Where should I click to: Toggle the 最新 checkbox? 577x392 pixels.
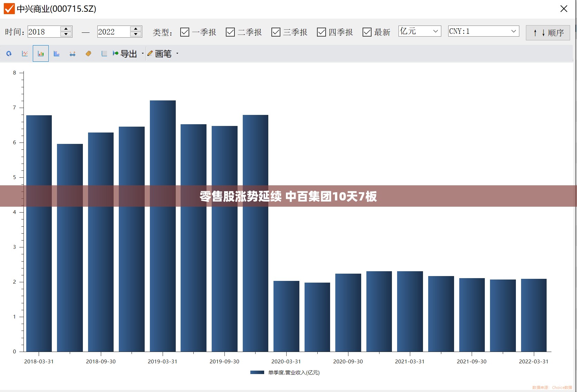tap(367, 32)
